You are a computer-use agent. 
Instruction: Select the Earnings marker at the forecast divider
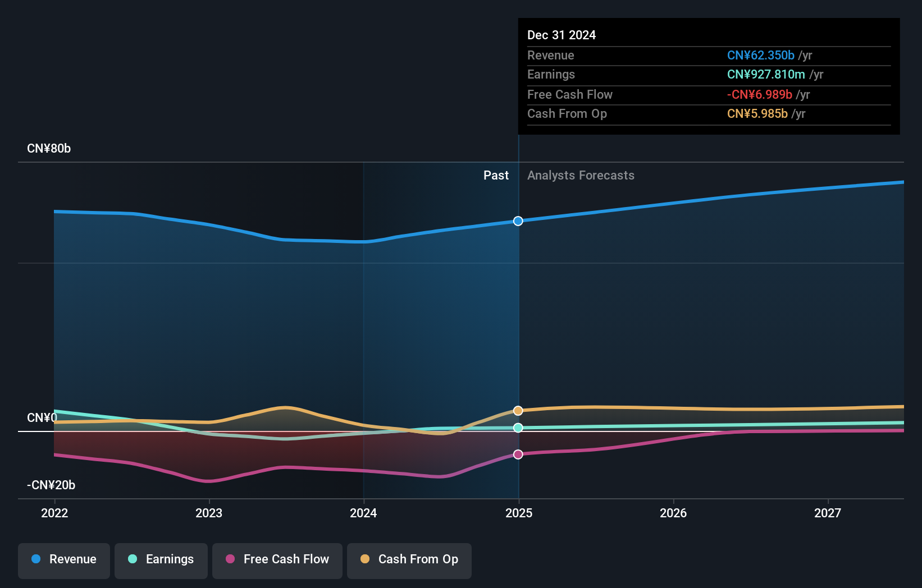[x=517, y=428]
